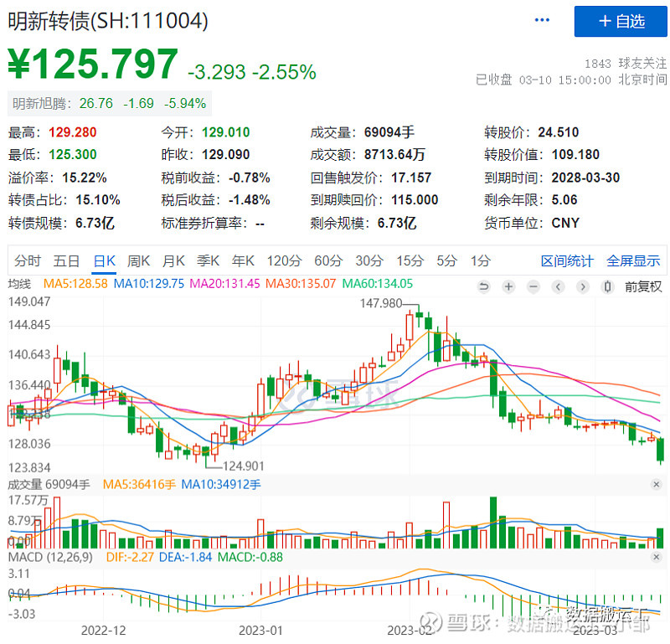Pan chart right with right chevron

[583, 286]
